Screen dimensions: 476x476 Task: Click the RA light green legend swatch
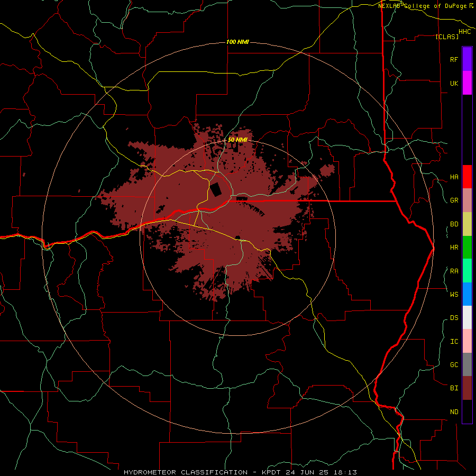tap(467, 271)
